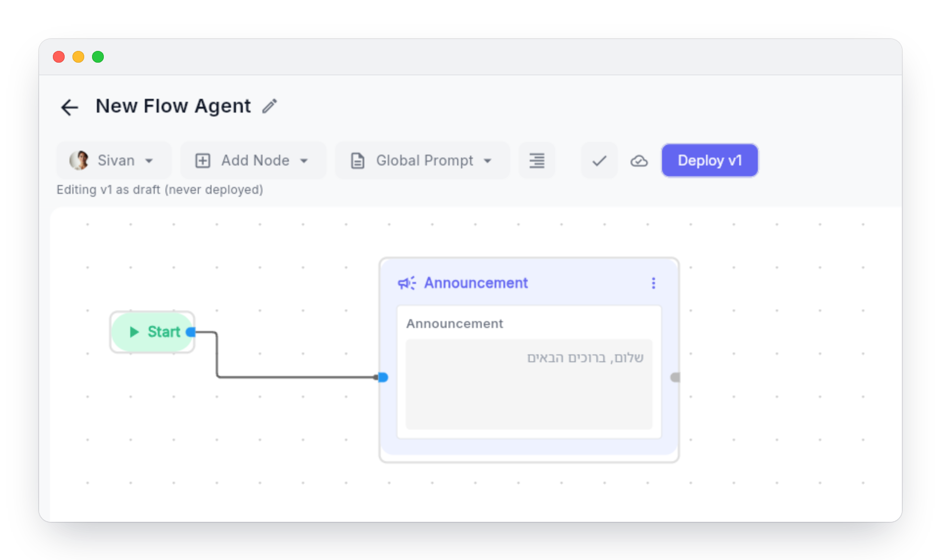This screenshot has height=560, width=941.
Task: Click the Sivan avatar image
Action: click(x=79, y=160)
